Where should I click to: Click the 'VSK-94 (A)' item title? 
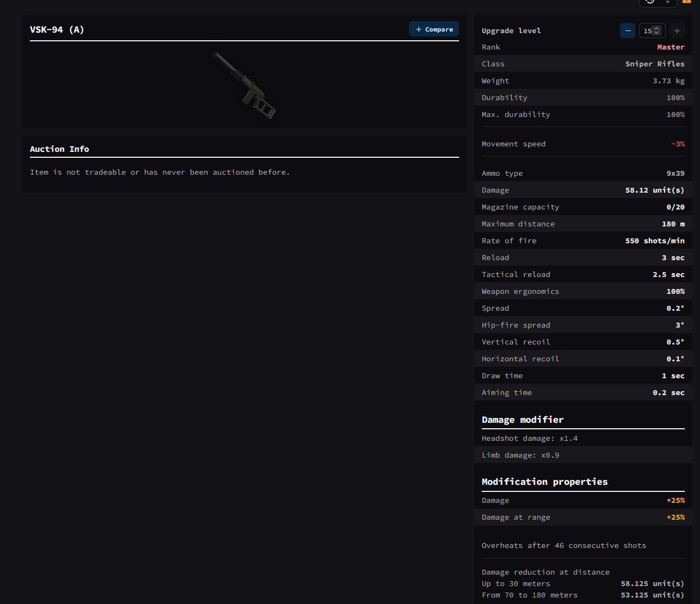[x=57, y=29]
